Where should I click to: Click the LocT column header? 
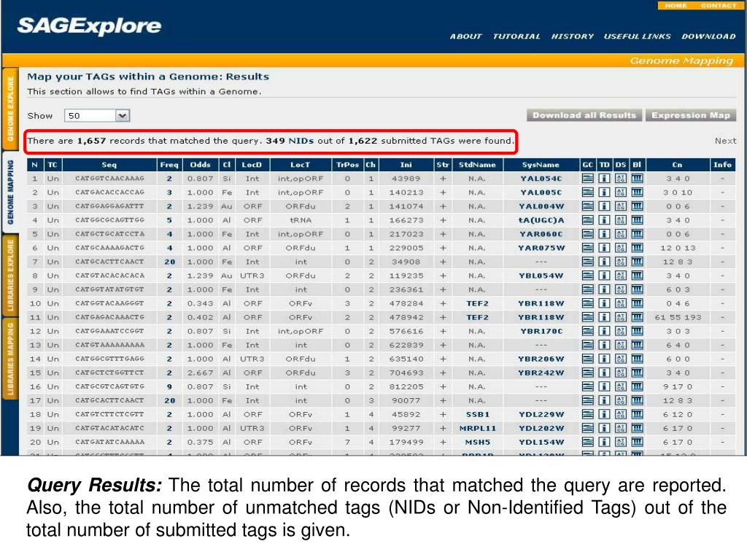click(300, 165)
